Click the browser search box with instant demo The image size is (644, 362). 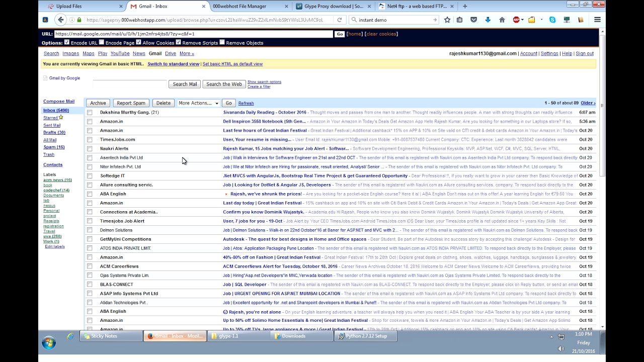(x=394, y=20)
